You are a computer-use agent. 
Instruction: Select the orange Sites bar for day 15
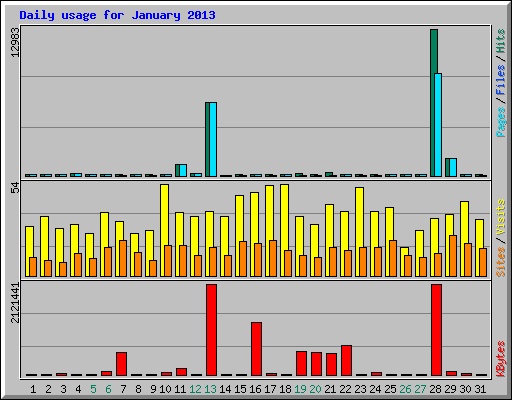[x=243, y=259]
